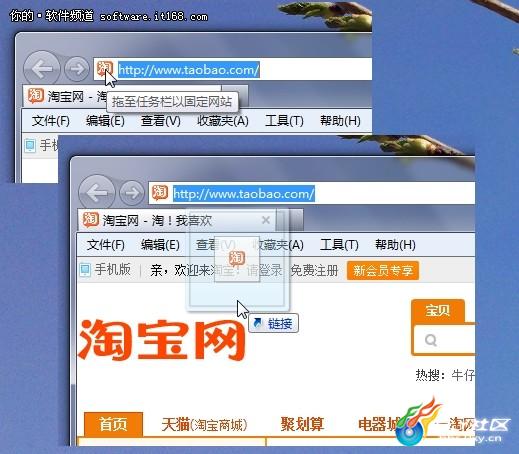Click the phone icon beside 手机版
This screenshot has height=454, width=519.
pyautogui.click(x=85, y=269)
